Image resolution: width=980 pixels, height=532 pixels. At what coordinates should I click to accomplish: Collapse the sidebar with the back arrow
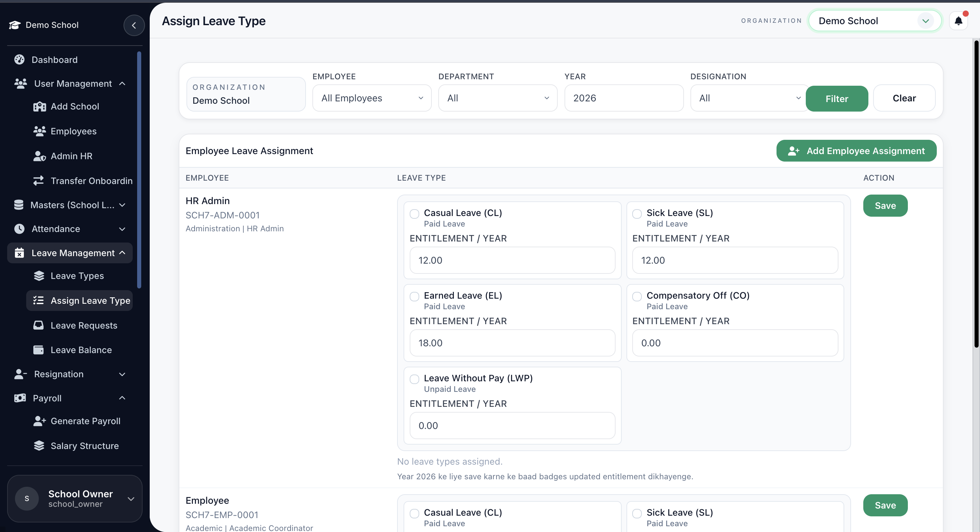134,25
